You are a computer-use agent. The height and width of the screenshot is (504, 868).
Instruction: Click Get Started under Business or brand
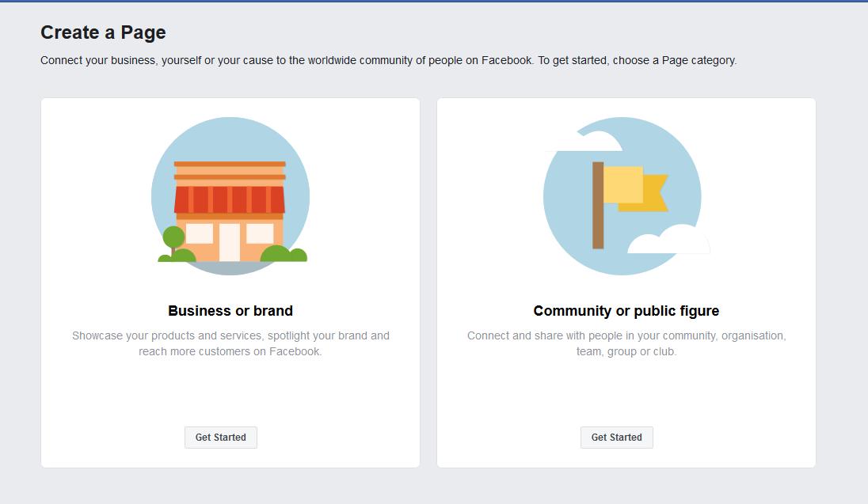[220, 437]
